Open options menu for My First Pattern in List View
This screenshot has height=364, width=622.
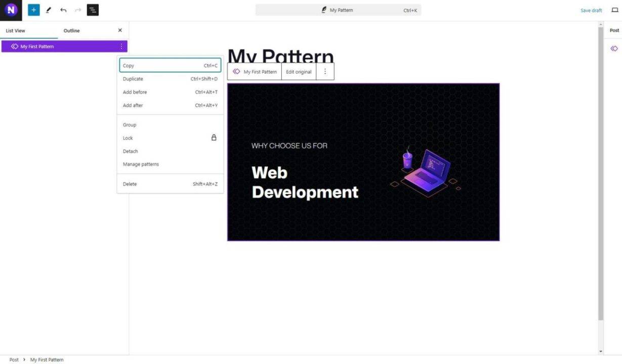click(121, 46)
